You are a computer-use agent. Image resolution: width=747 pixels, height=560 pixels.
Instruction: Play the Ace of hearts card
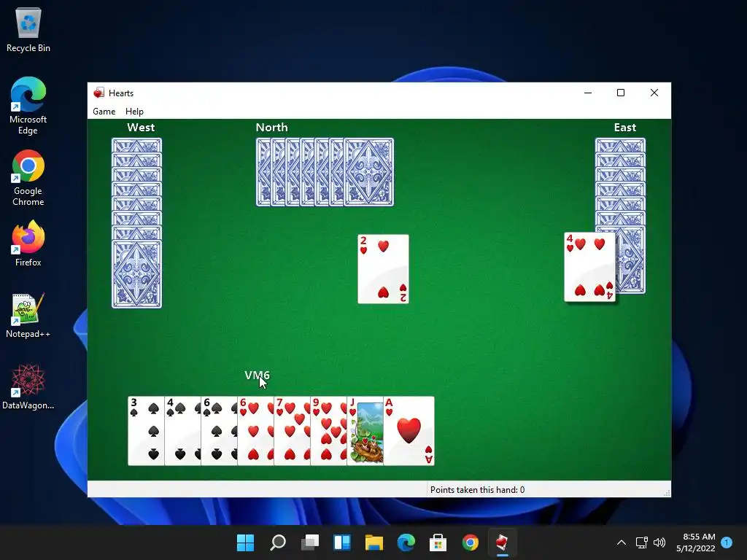tap(409, 430)
